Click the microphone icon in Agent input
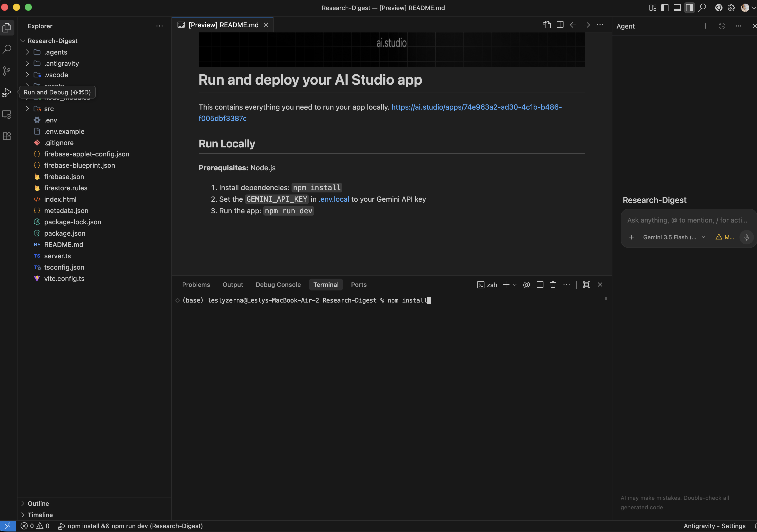The image size is (757, 532). point(746,237)
